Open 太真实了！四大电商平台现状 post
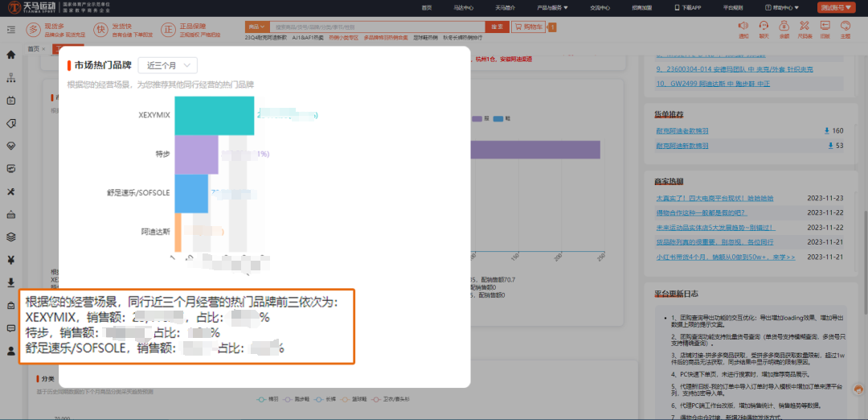Viewport: 868px width, 420px height. pos(714,198)
